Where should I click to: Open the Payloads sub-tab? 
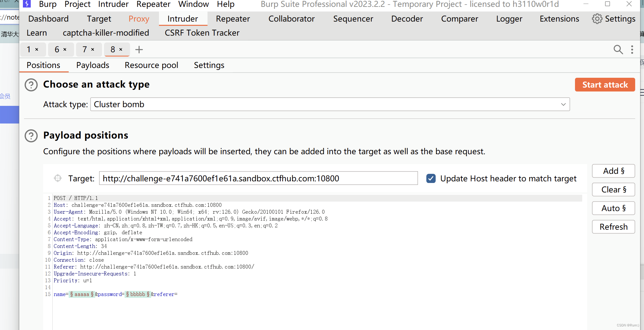[93, 65]
